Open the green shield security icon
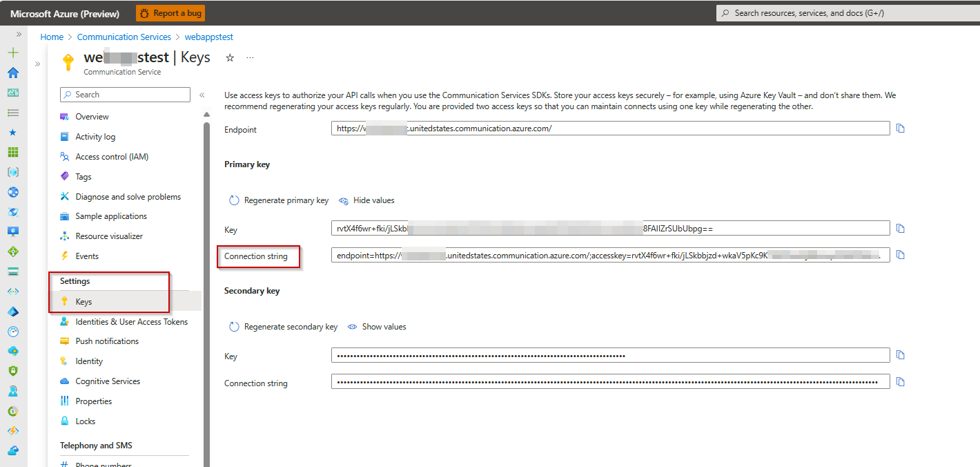980x467 pixels. click(x=13, y=371)
